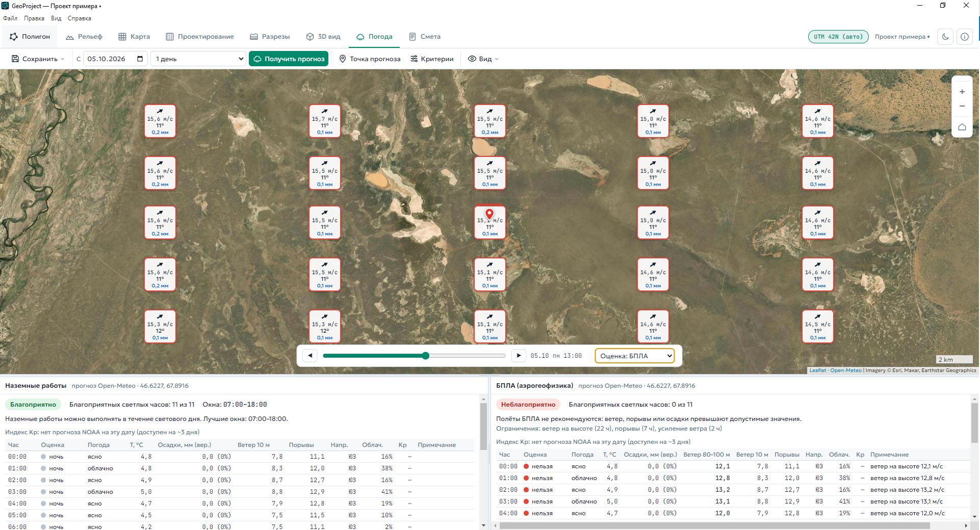Screen dimensions: 980x530
Task: Select the Точка прогноза tool
Action: 370,59
